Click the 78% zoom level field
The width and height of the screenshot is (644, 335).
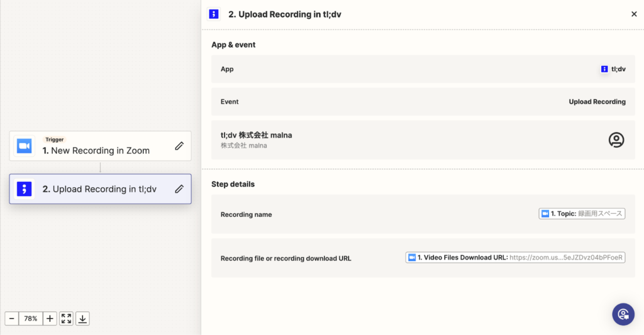click(31, 319)
